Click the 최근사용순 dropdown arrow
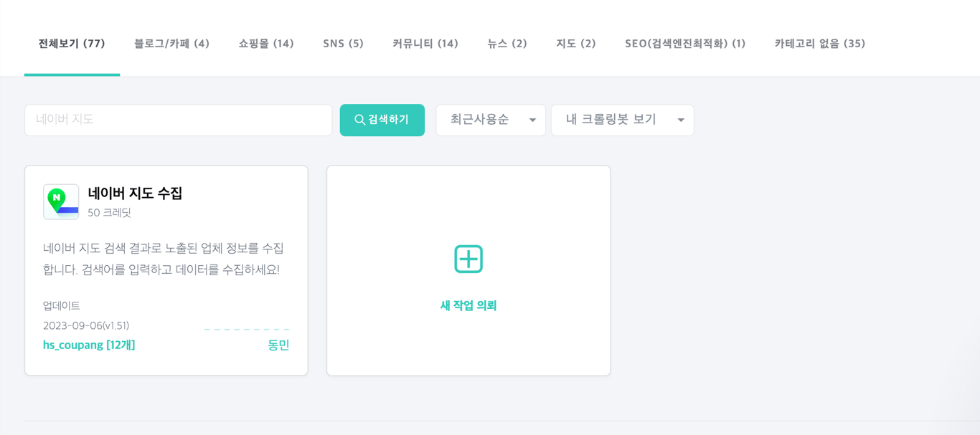This screenshot has height=435, width=980. point(532,120)
